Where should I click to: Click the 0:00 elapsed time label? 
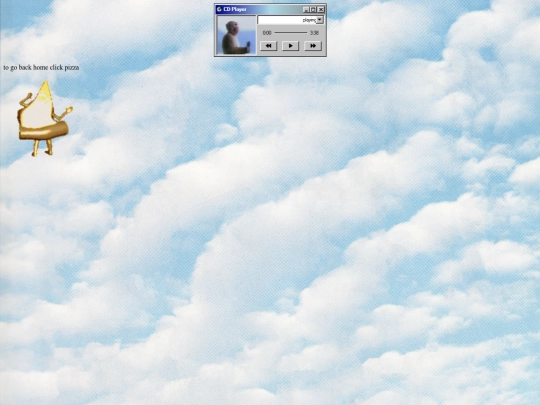(267, 33)
